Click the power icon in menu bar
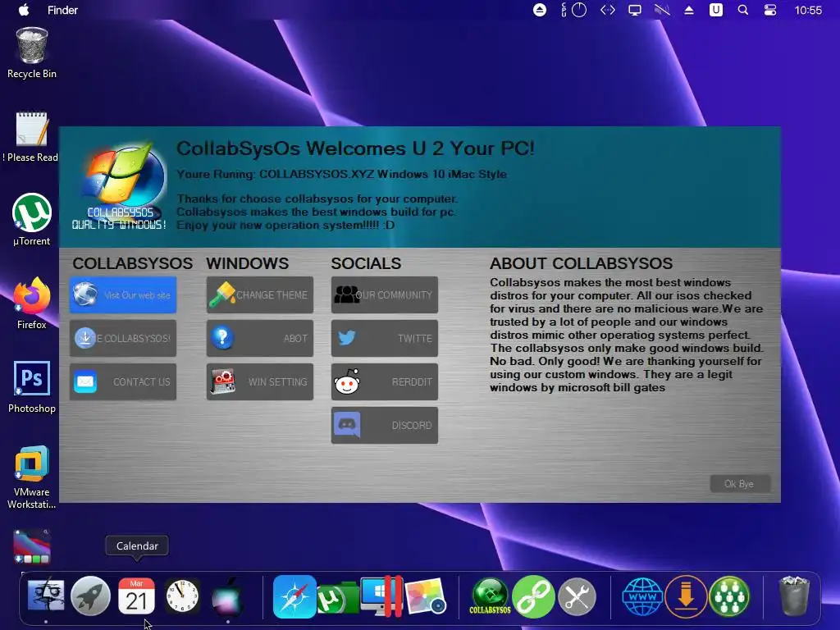This screenshot has height=630, width=840. (x=579, y=10)
